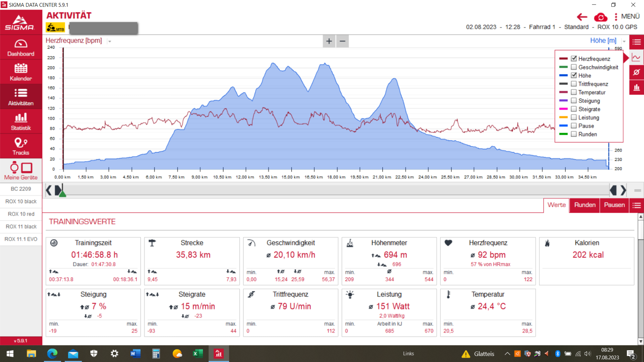This screenshot has width=644, height=362.
Task: Open Meine Geräte device panel
Action: tap(21, 171)
